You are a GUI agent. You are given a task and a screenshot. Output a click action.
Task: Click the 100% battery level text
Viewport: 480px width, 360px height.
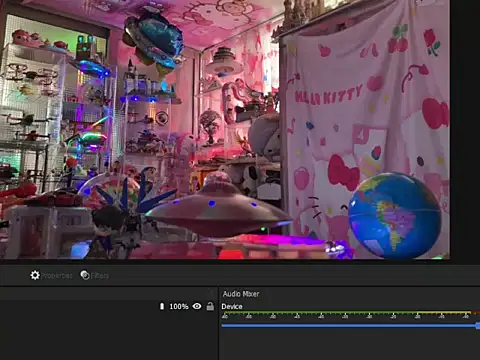[179, 306]
